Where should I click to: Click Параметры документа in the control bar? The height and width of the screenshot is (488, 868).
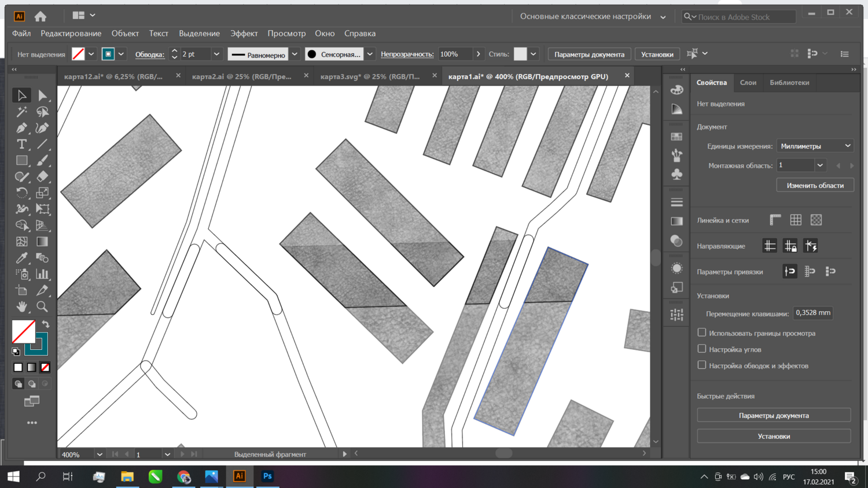point(589,54)
